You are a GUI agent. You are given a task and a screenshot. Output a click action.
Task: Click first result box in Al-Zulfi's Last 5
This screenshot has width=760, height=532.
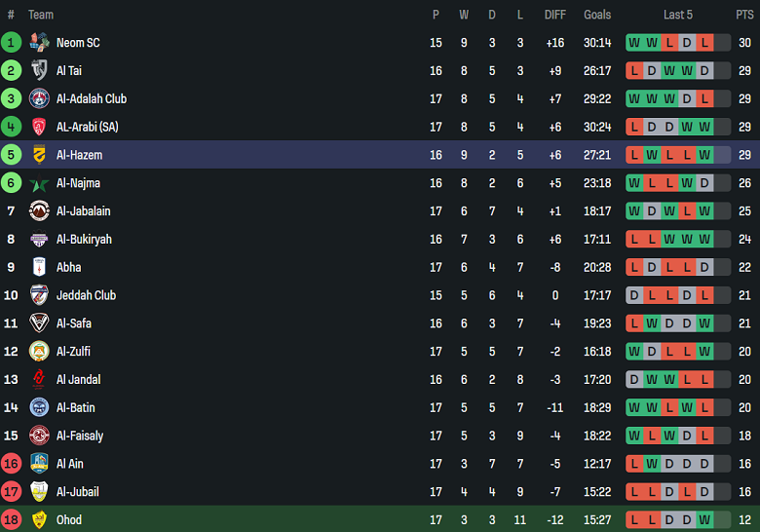(x=634, y=351)
